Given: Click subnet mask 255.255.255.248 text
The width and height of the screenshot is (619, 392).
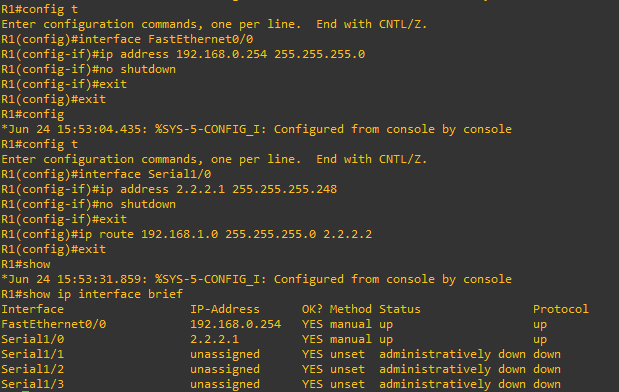Looking at the screenshot, I should point(285,189).
